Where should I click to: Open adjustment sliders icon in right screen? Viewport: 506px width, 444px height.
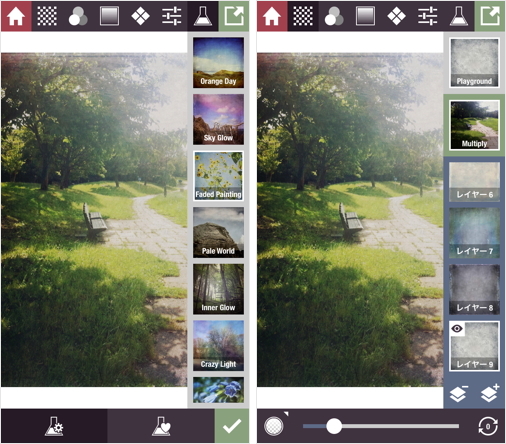point(428,16)
